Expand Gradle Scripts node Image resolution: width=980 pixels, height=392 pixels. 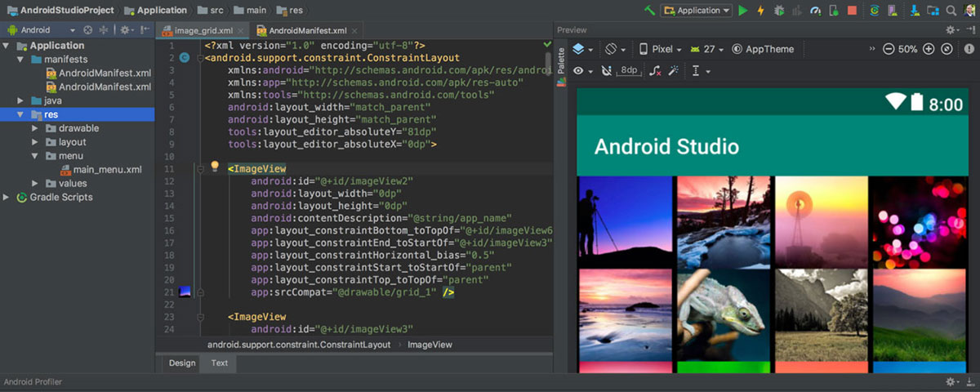tap(7, 197)
